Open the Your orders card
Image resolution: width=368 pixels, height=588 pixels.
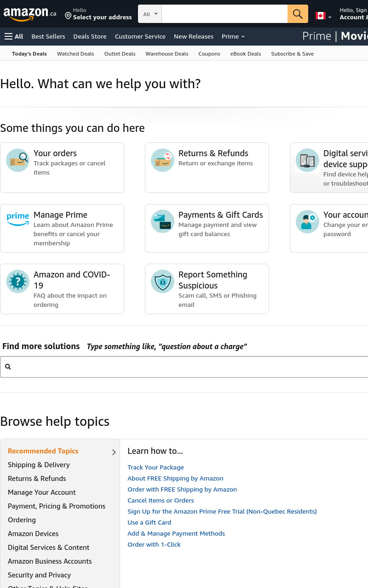[62, 168]
